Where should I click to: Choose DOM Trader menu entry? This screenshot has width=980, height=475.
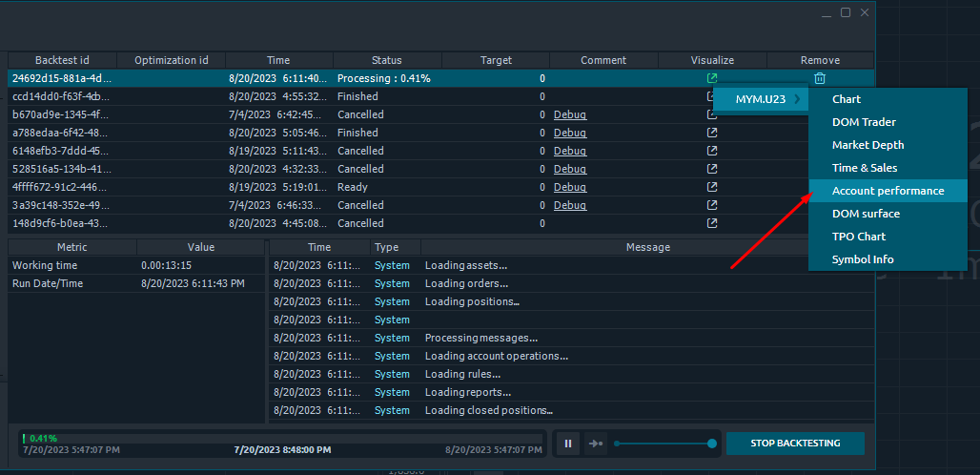888,122
